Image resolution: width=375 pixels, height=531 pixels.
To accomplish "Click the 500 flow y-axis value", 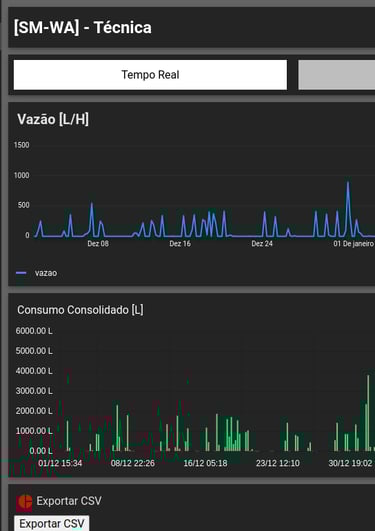I will (24, 205).
